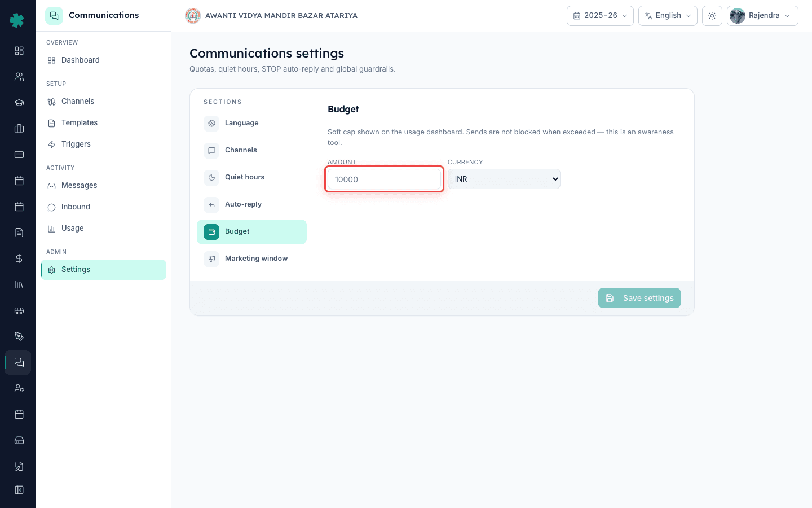Screen dimensions: 812x508
Task: Switch to the Quiet hours section
Action: coord(251,177)
